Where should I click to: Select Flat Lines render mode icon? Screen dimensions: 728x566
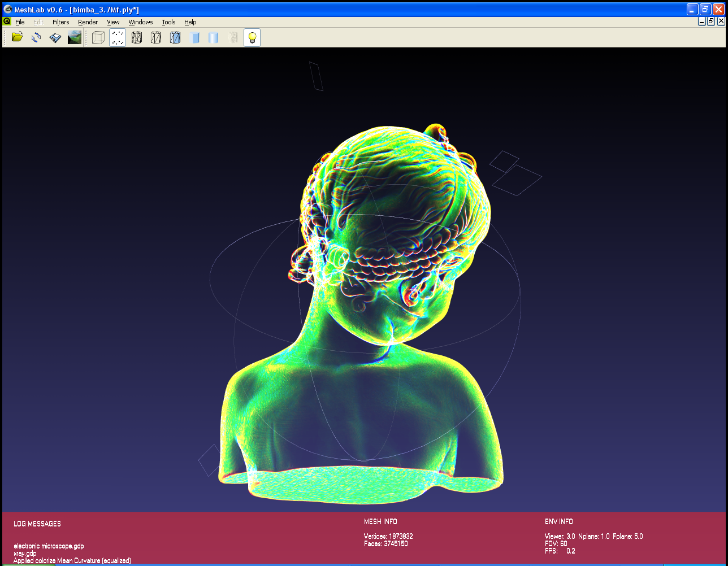(x=175, y=38)
